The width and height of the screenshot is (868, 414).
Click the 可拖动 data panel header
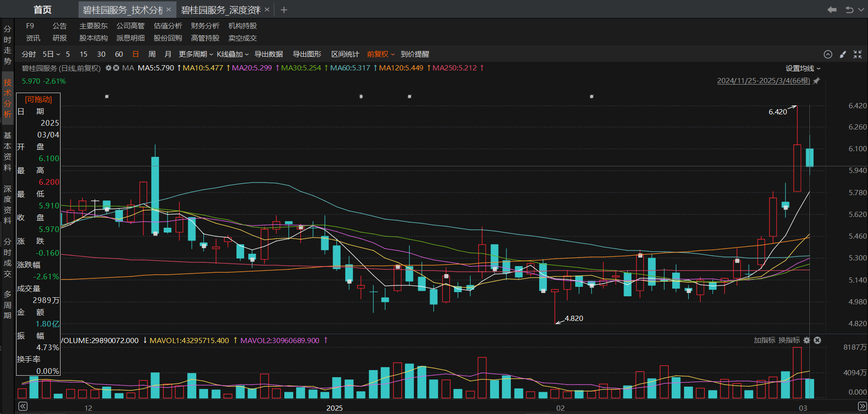click(x=38, y=99)
